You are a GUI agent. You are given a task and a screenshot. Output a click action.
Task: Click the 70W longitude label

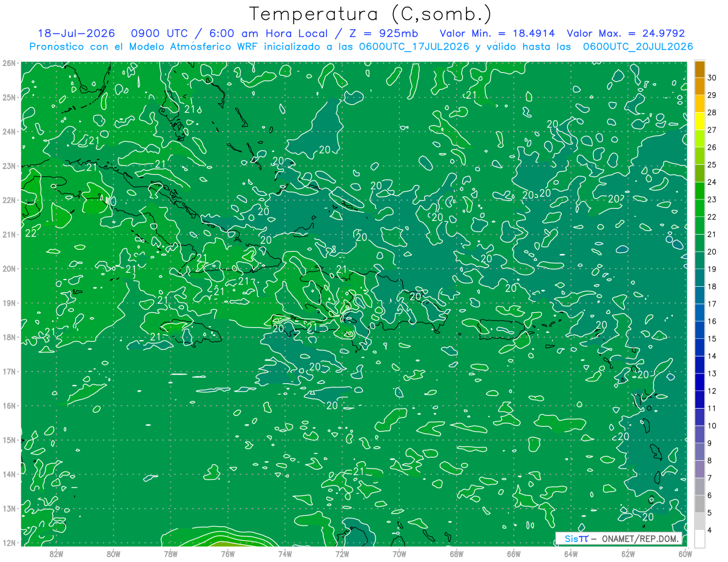point(399,554)
